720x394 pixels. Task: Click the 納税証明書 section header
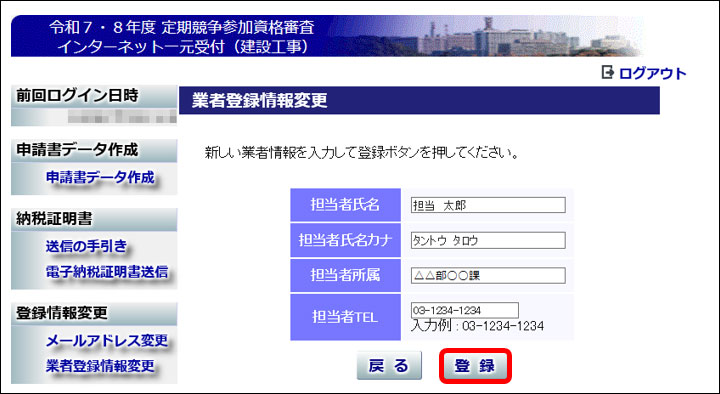point(94,219)
